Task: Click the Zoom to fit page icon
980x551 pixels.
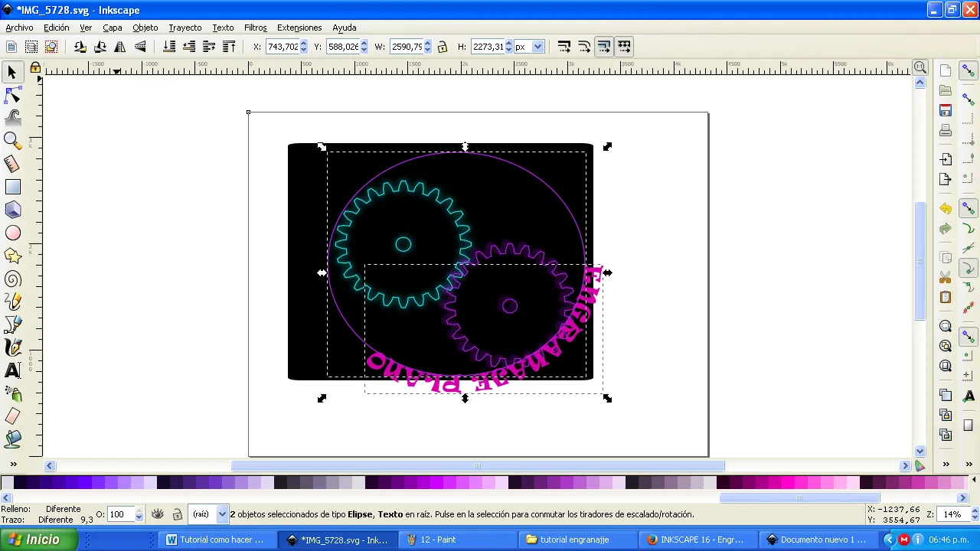Action: pos(946,366)
